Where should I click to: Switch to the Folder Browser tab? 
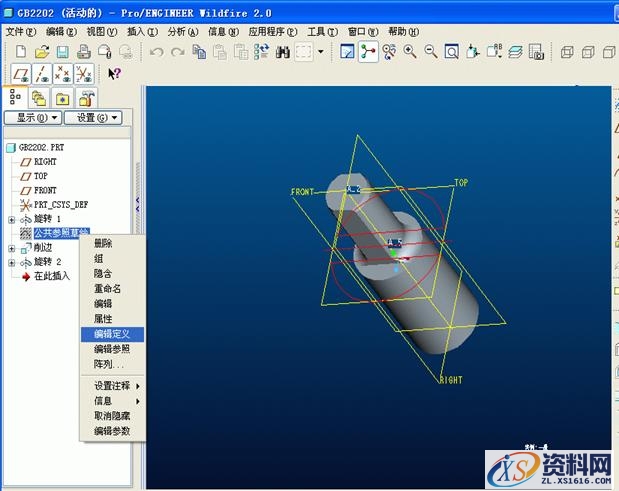click(39, 98)
